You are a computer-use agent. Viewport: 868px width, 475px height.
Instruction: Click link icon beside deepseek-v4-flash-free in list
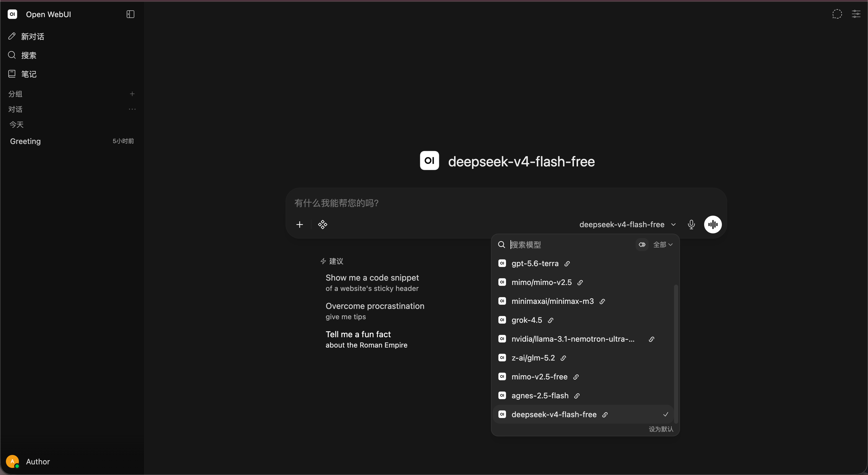click(x=605, y=415)
